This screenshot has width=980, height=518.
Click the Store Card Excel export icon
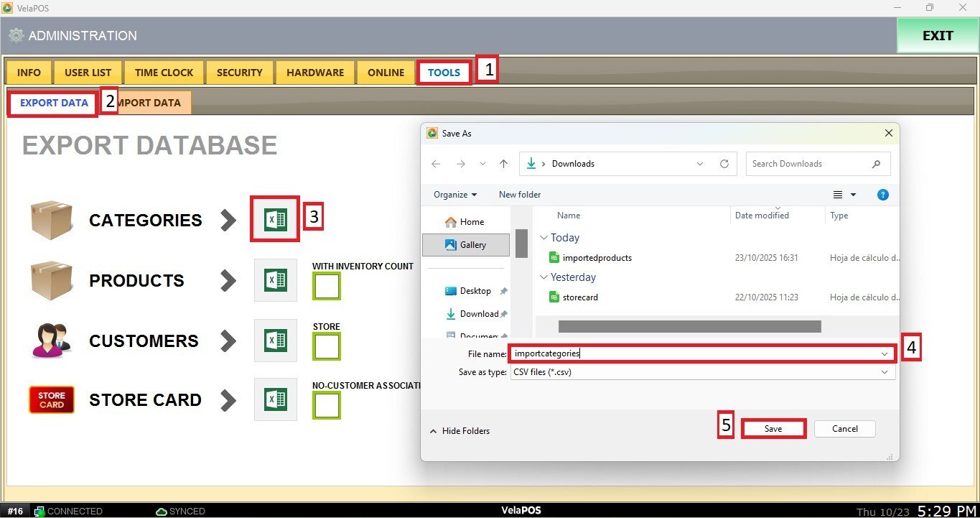tap(275, 399)
